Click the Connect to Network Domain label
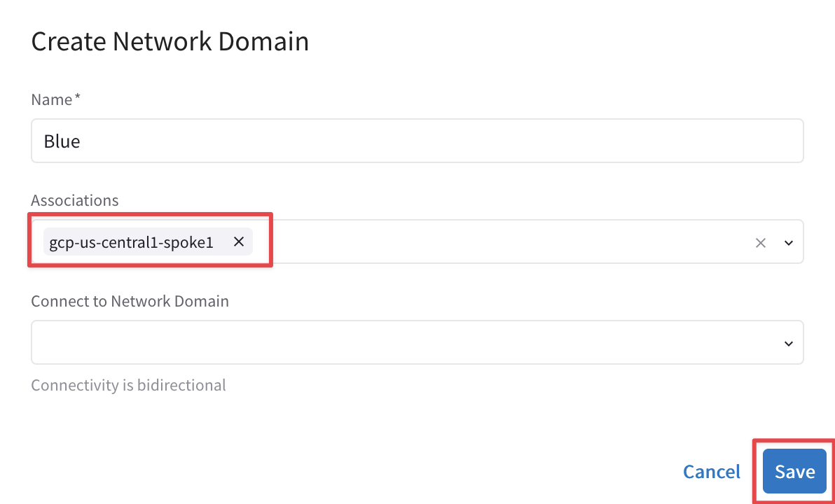835x504 pixels. click(x=130, y=301)
